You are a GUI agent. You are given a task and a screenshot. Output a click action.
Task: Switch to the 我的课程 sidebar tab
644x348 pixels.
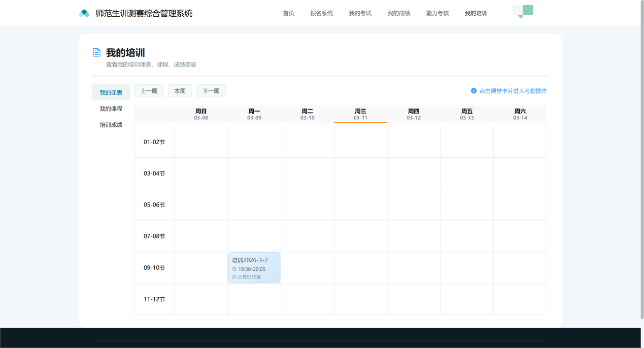coord(111,109)
